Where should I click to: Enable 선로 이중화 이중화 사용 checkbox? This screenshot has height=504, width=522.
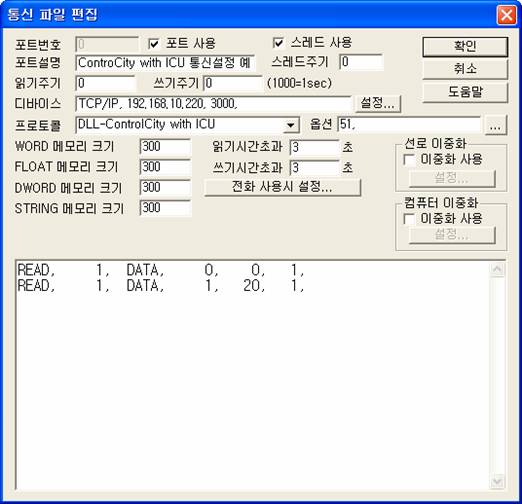(x=409, y=160)
